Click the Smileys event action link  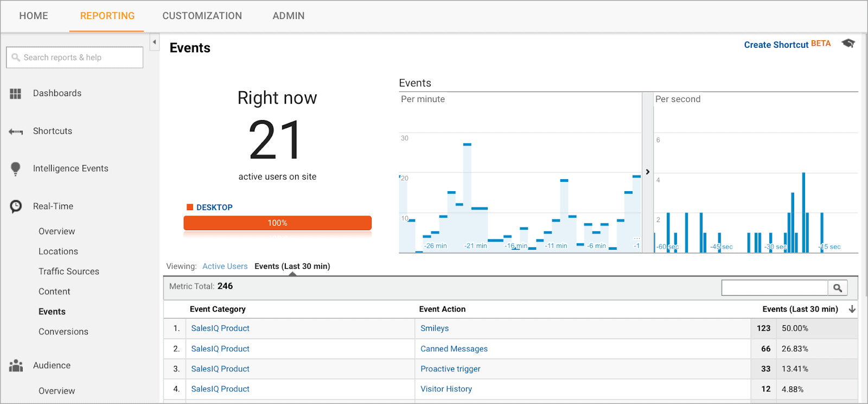tap(435, 329)
